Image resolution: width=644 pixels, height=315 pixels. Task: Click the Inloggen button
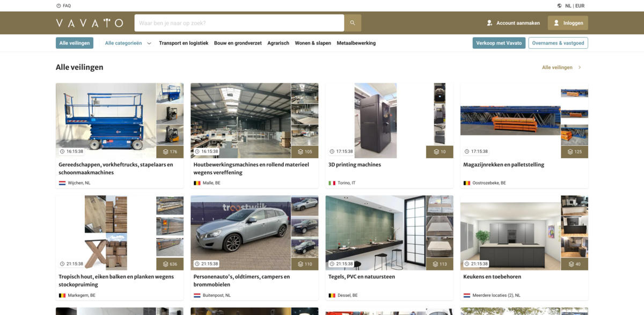(x=567, y=23)
